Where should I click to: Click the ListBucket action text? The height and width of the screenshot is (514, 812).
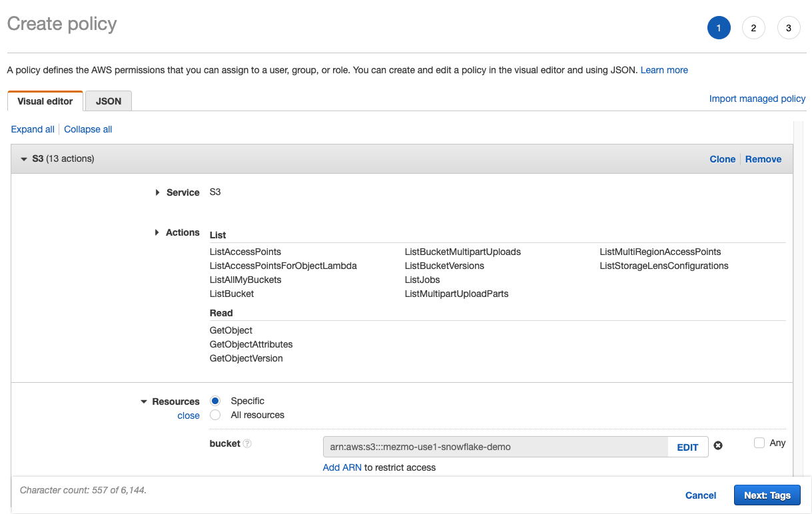pyautogui.click(x=232, y=294)
